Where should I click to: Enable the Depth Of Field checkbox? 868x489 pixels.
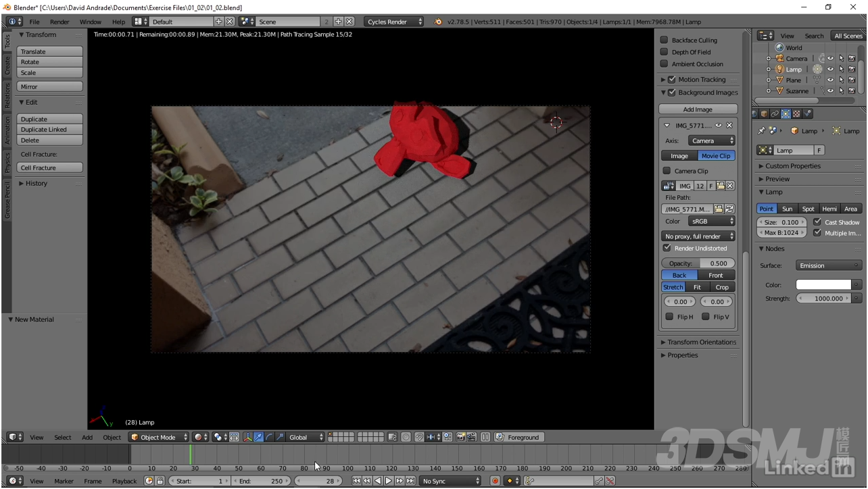[664, 52]
